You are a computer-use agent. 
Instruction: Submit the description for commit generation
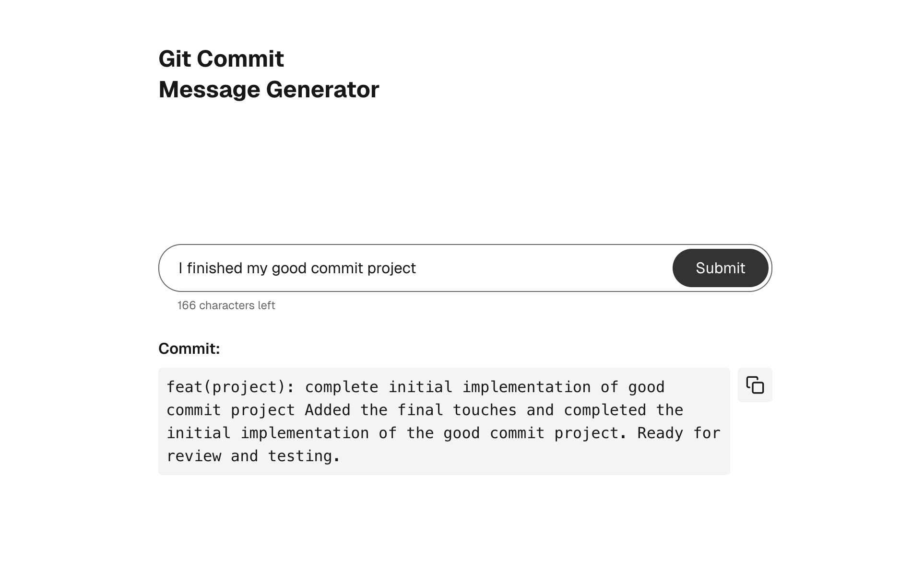point(720,268)
